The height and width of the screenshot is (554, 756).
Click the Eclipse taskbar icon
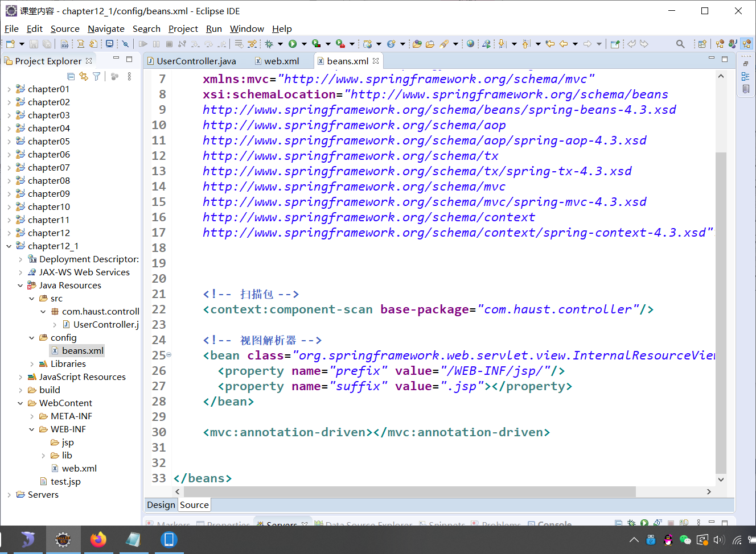point(63,539)
